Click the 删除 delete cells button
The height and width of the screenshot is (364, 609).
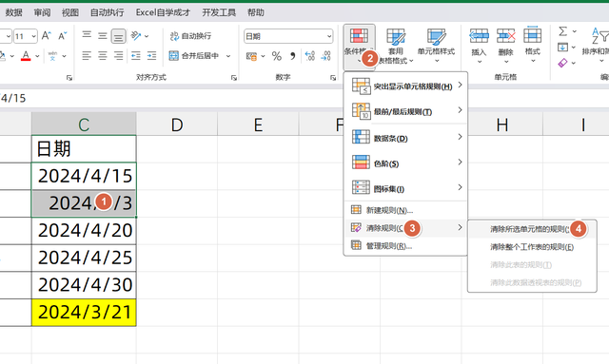(x=505, y=47)
